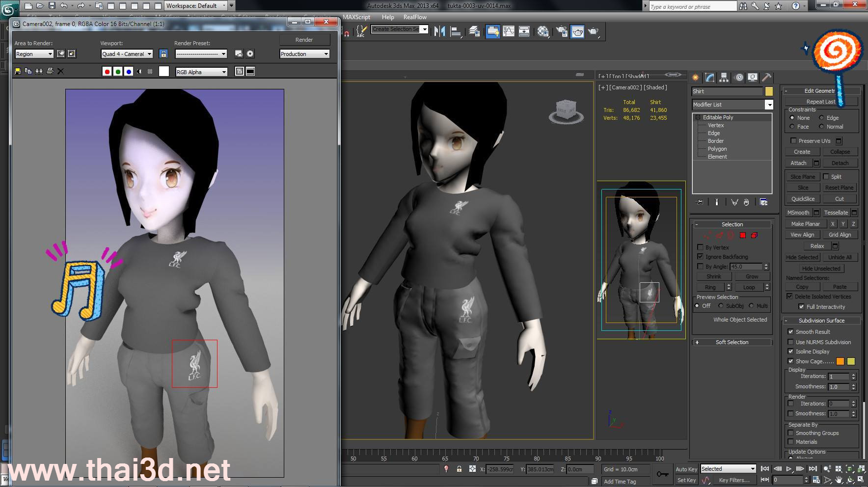The height and width of the screenshot is (487, 868).
Task: Select the Edge constraint radio button
Action: click(x=821, y=118)
